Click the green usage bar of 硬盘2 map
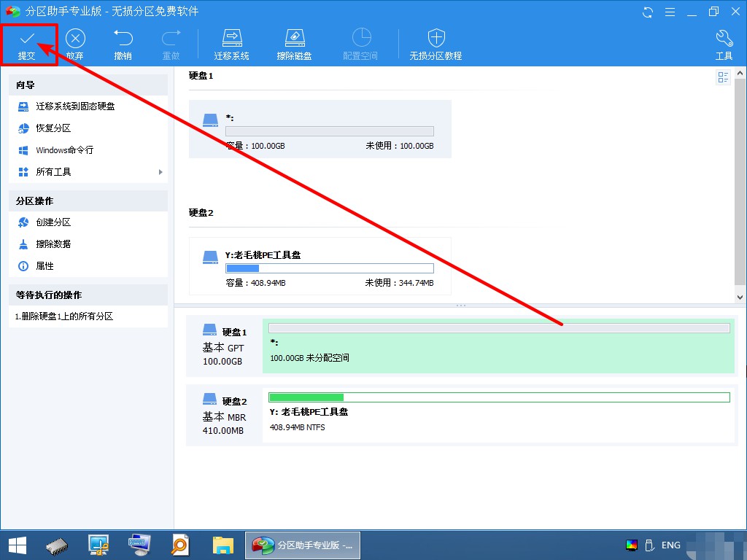The width and height of the screenshot is (747, 560). point(499,397)
